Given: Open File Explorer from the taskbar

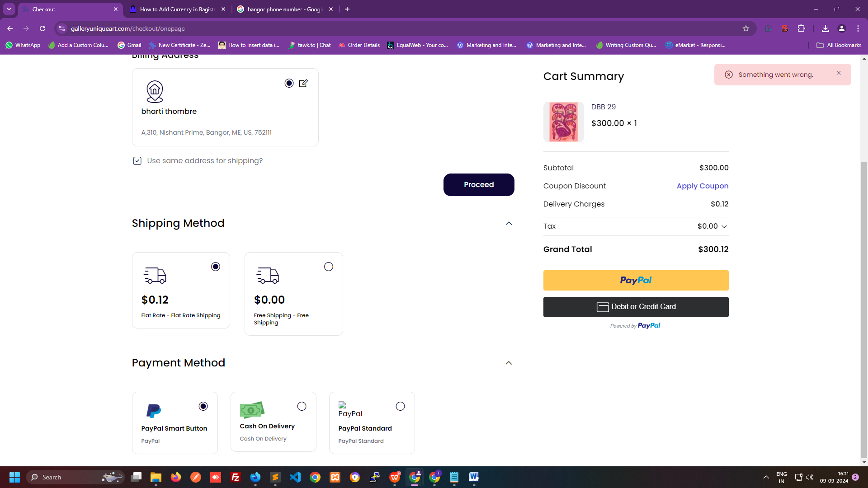Looking at the screenshot, I should pos(156,477).
